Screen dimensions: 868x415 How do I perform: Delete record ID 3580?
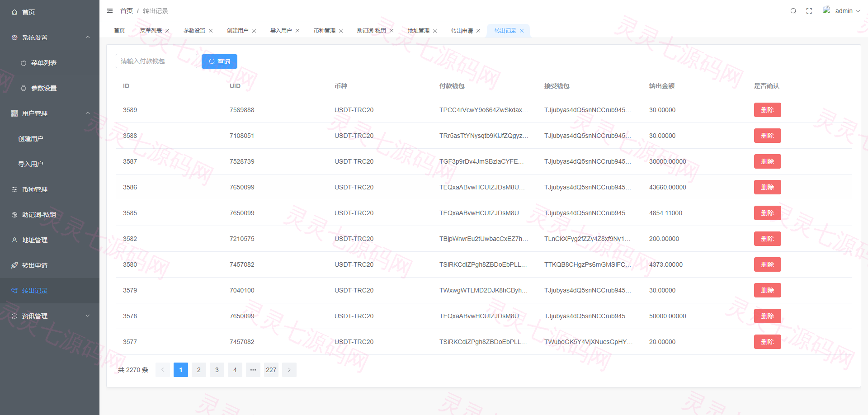[x=767, y=264]
